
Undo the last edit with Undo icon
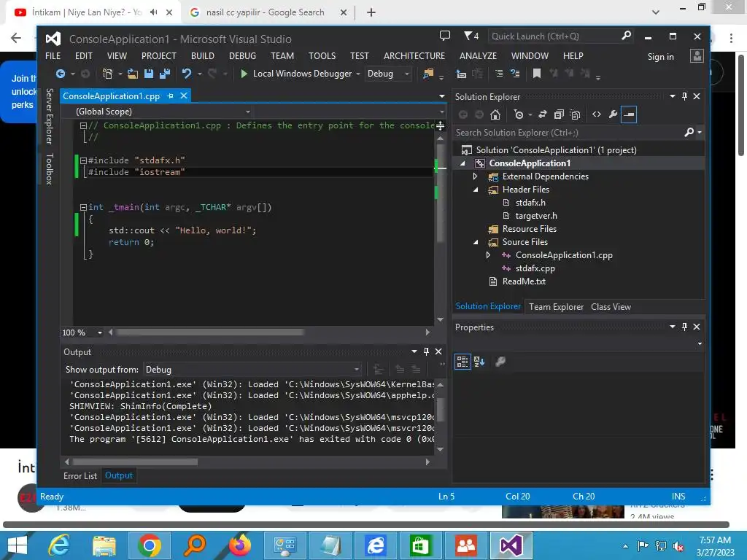point(186,74)
